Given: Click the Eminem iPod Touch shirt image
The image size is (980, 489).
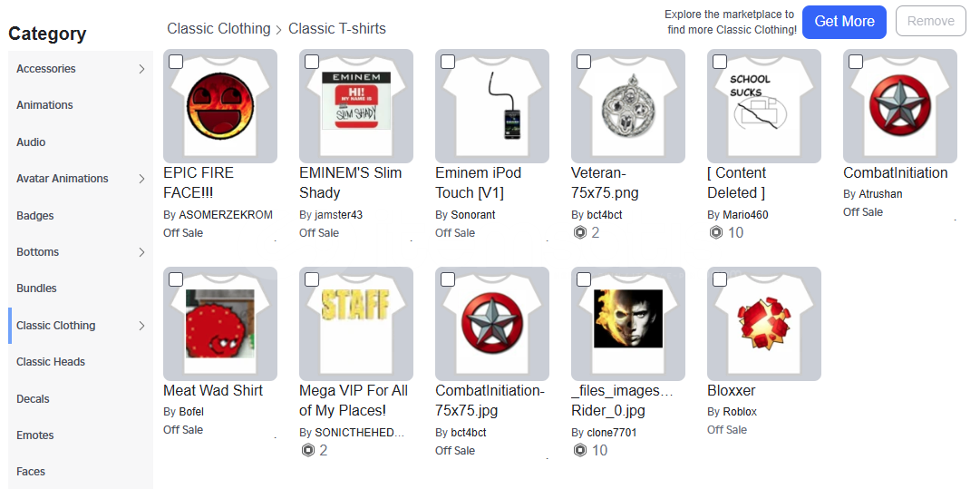Looking at the screenshot, I should tap(492, 106).
